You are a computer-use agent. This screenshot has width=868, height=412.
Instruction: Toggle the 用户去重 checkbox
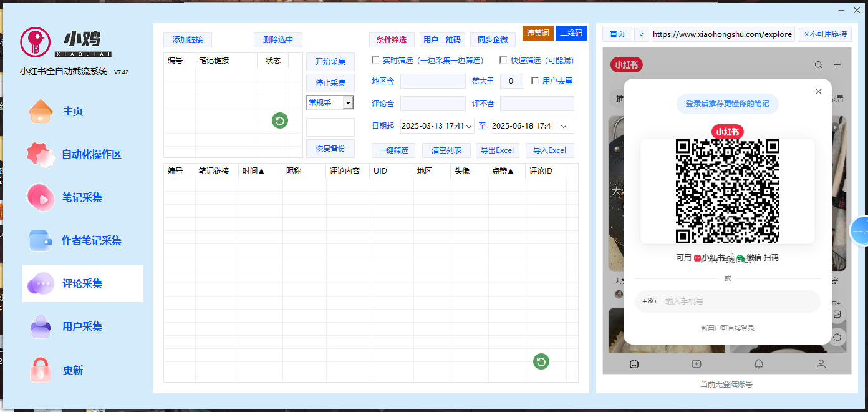tap(535, 81)
